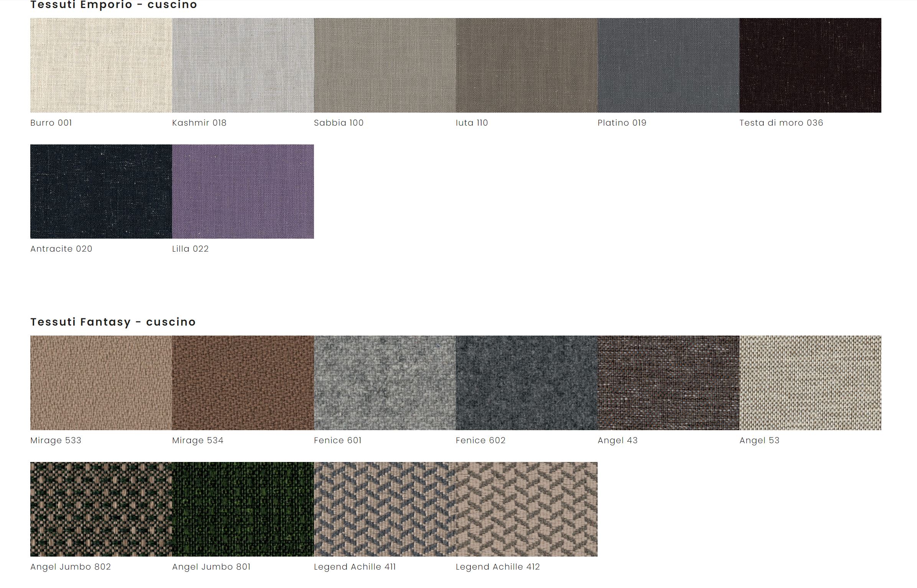The height and width of the screenshot is (588, 917).
Task: Select the Legend Achille 412 herringbone swatch
Action: 527,509
